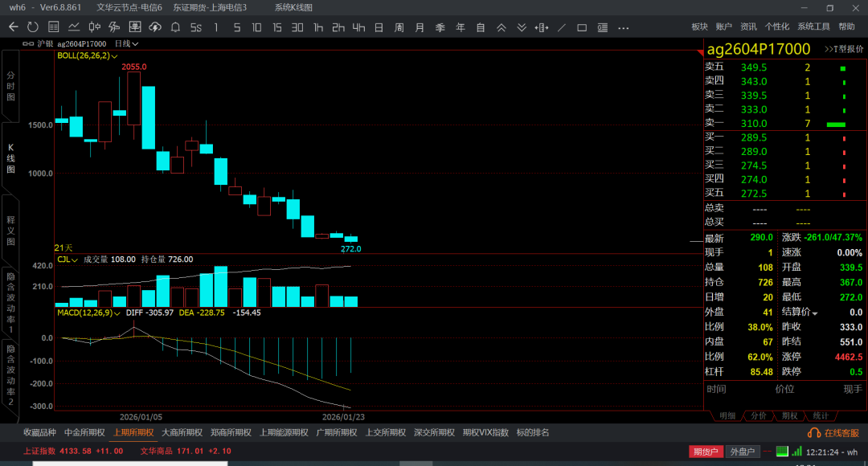Expand the CJL volume indicator dropdown
The height and width of the screenshot is (466, 868).
[x=75, y=260]
